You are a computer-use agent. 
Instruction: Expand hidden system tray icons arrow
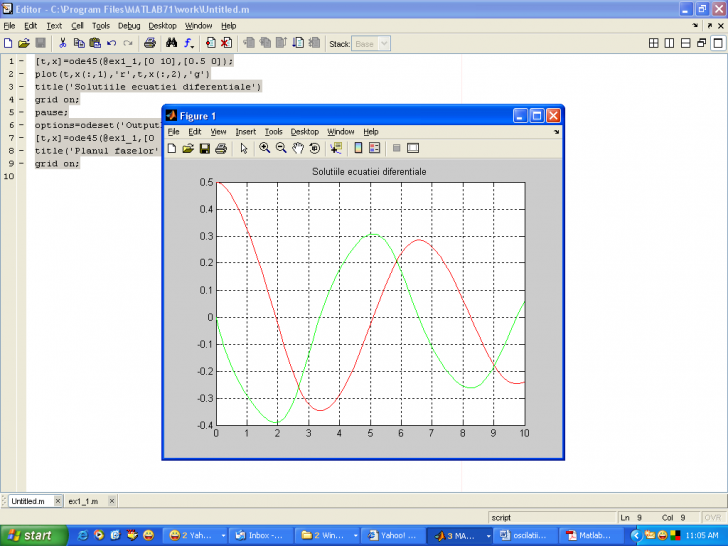coord(636,536)
